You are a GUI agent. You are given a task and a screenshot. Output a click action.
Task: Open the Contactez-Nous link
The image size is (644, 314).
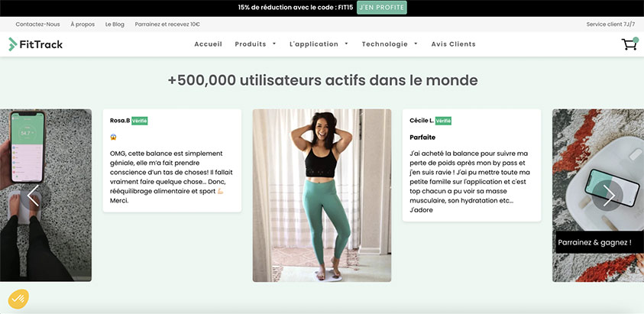[37, 24]
